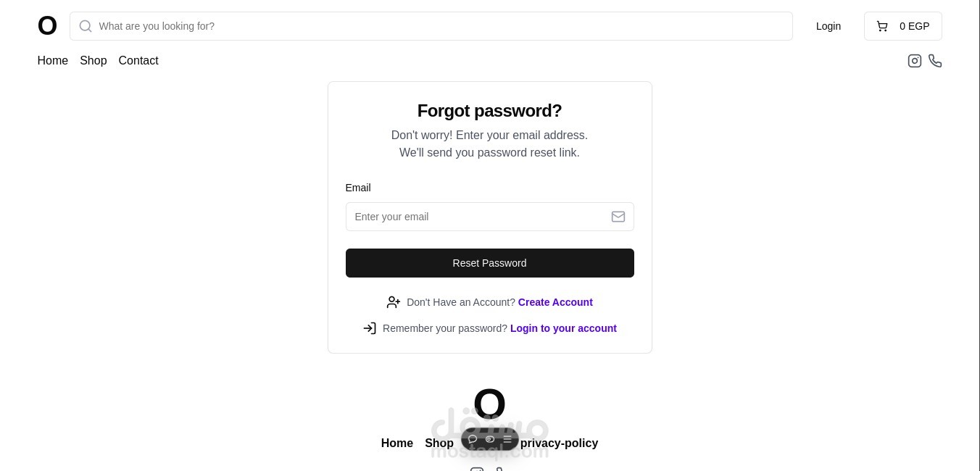
Task: Click the envelope icon in the email field
Action: click(x=618, y=217)
